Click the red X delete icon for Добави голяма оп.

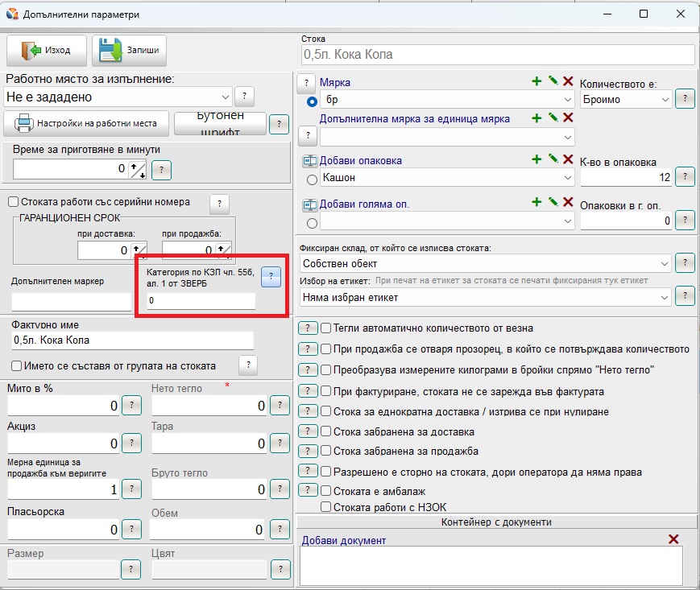[568, 203]
